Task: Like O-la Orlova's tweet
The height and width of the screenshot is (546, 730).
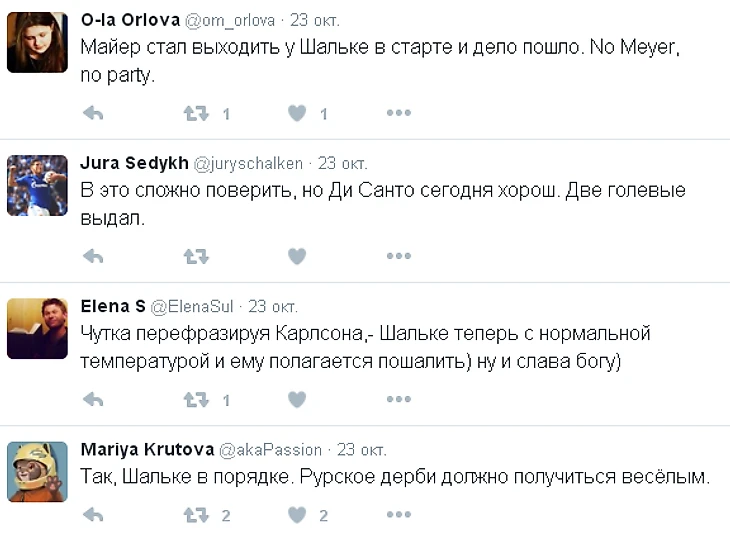Action: coord(297,114)
